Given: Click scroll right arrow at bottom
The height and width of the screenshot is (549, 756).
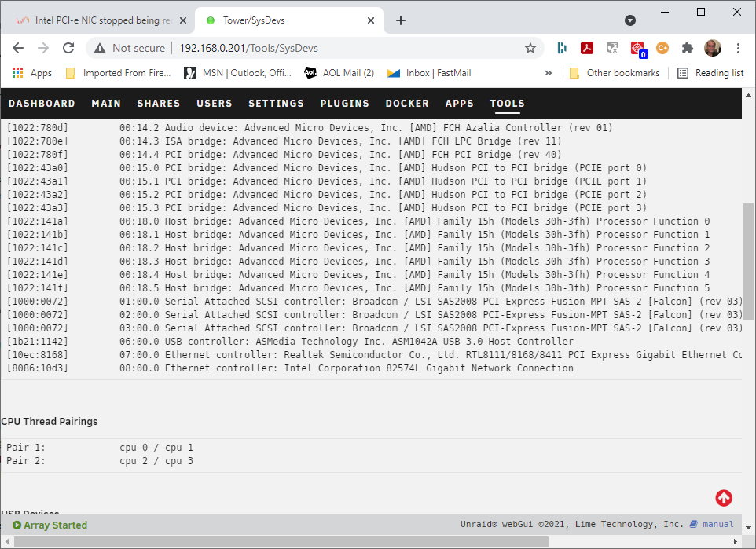Looking at the screenshot, I should pos(736,542).
